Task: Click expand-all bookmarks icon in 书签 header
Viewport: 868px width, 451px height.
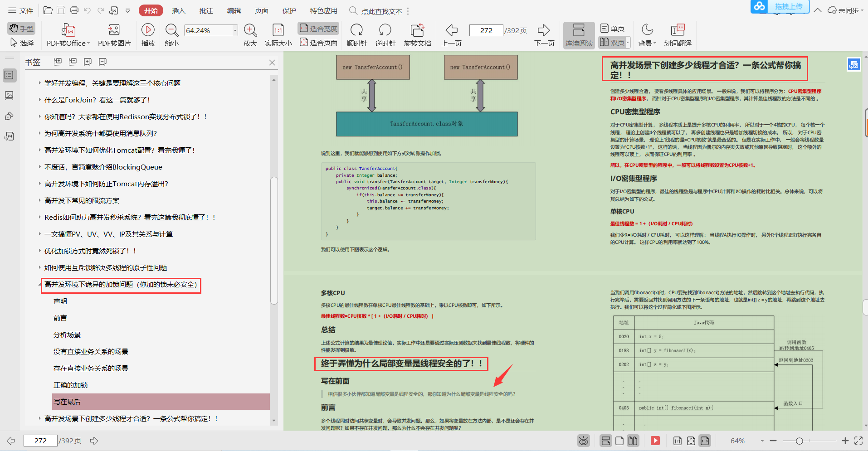Action: pos(58,62)
